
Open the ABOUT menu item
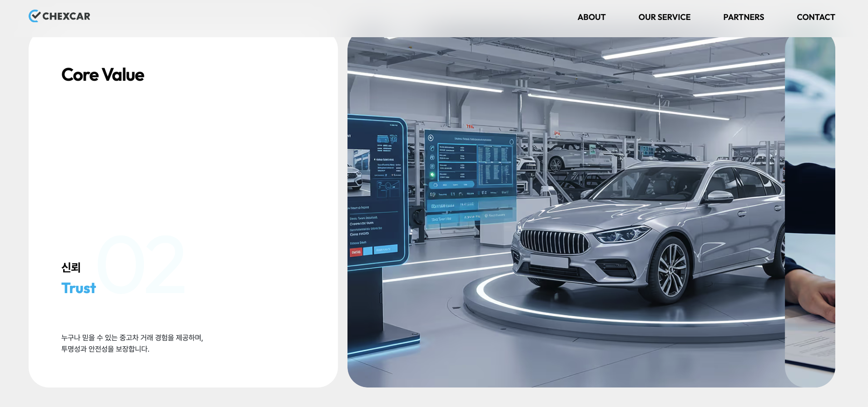pyautogui.click(x=591, y=17)
